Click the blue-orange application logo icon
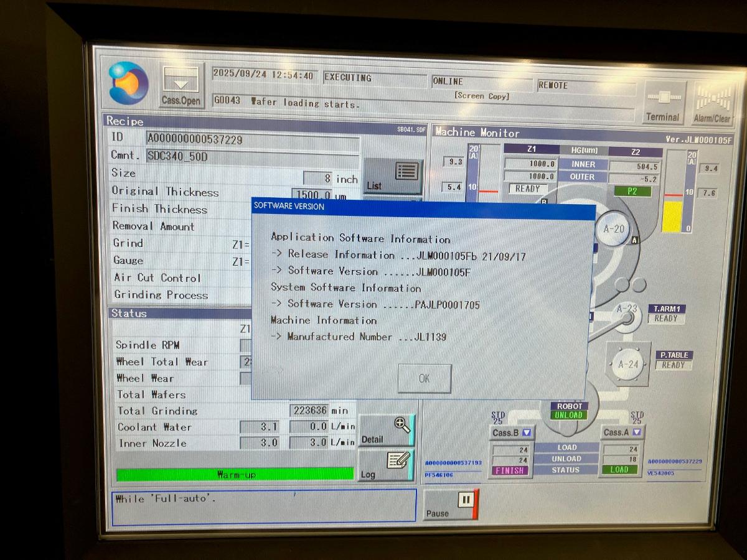Image resolution: width=747 pixels, height=560 pixels. point(129,83)
